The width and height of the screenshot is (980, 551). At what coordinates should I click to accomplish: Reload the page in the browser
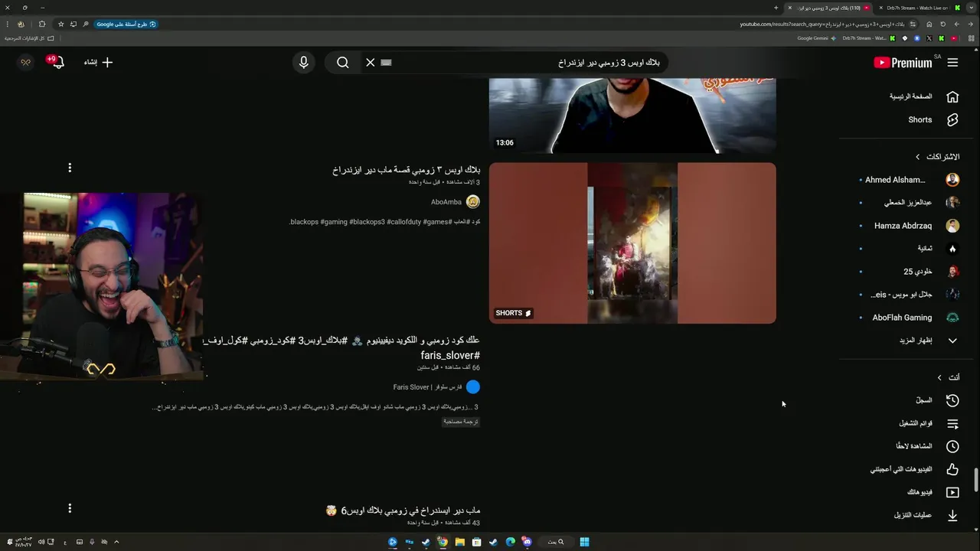[942, 24]
